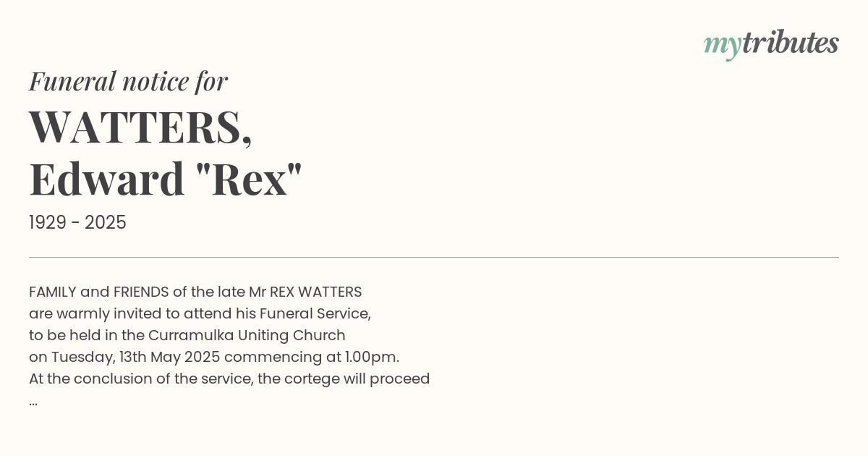Click the name REX WATTERS in the notice text
Image resolution: width=868 pixels, height=456 pixels.
(316, 292)
